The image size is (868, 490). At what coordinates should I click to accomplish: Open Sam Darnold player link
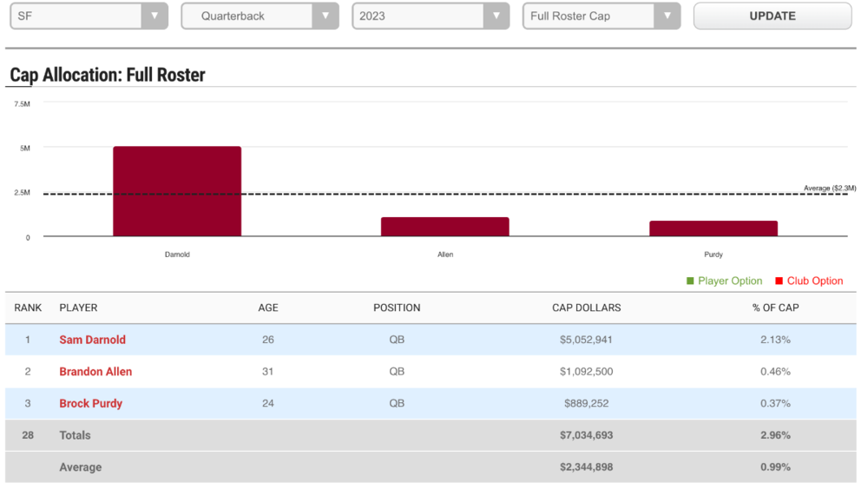pos(92,340)
